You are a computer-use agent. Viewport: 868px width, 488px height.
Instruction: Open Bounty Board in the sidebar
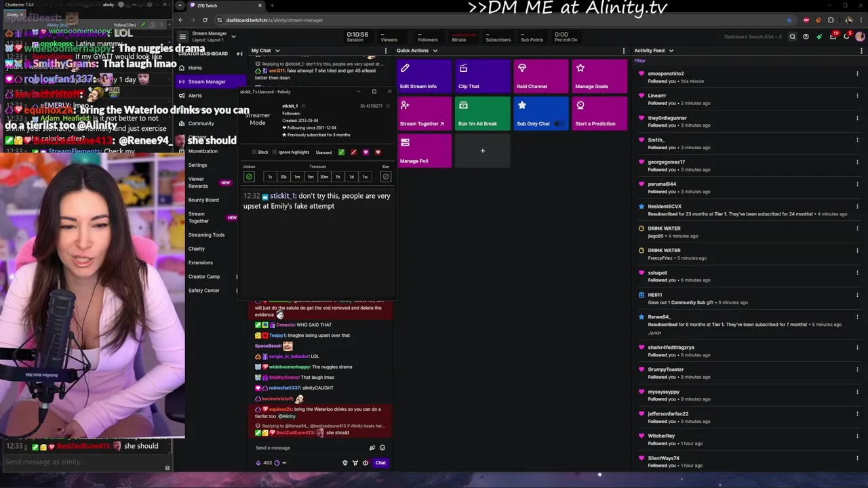coord(203,200)
